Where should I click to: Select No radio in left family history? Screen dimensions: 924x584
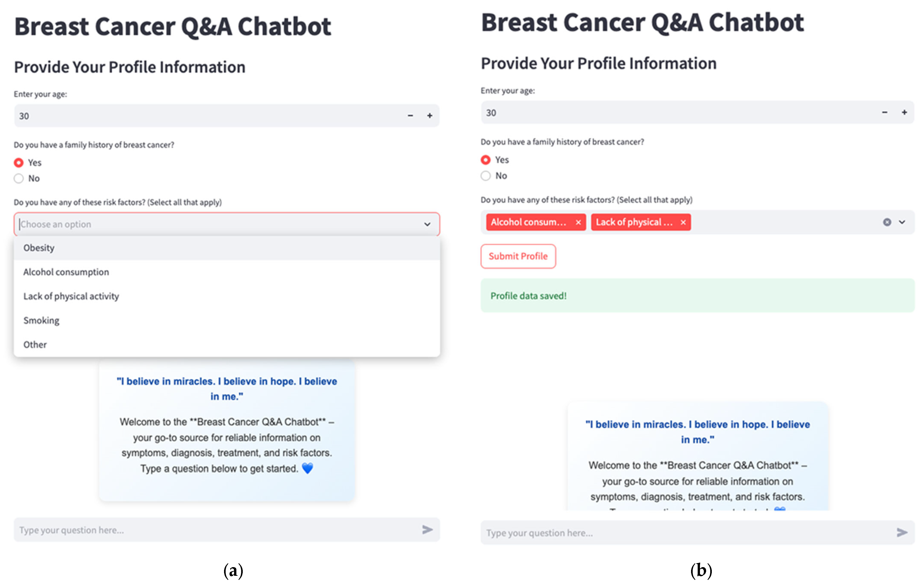pos(18,178)
